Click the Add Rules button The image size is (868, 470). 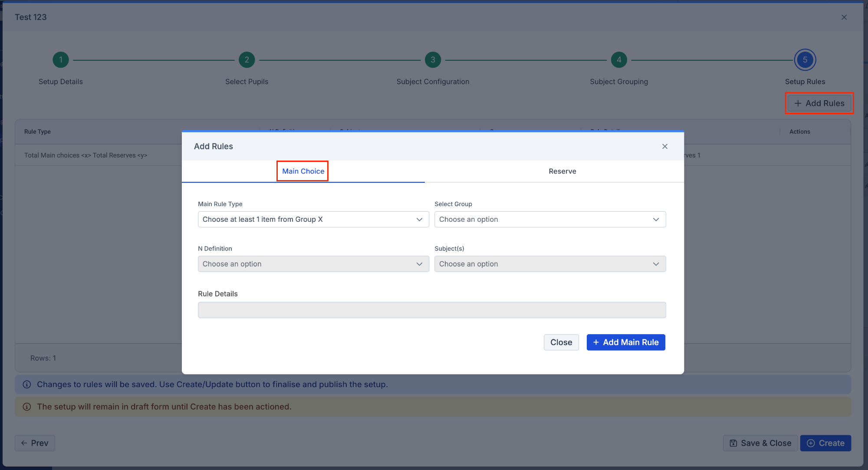pos(819,103)
